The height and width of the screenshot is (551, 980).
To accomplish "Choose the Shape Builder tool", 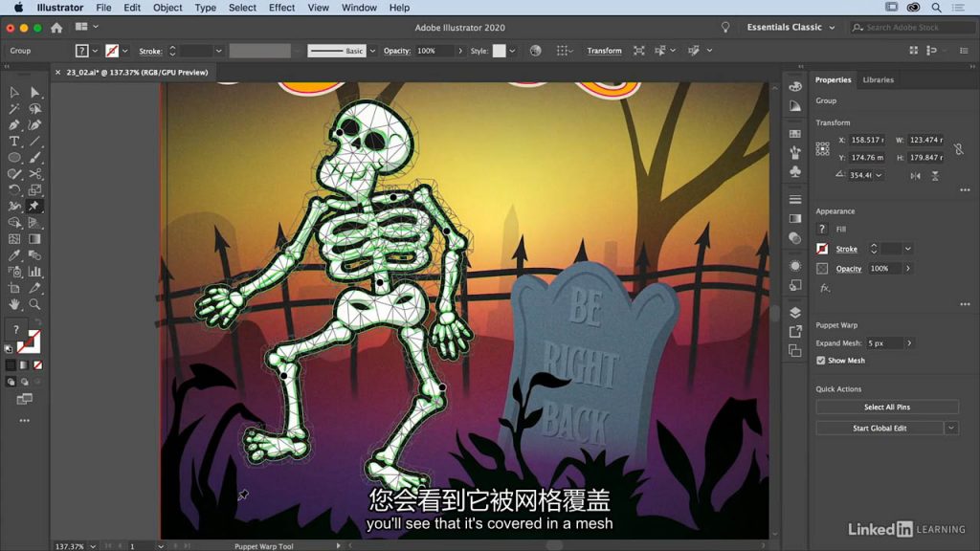I will [13, 222].
